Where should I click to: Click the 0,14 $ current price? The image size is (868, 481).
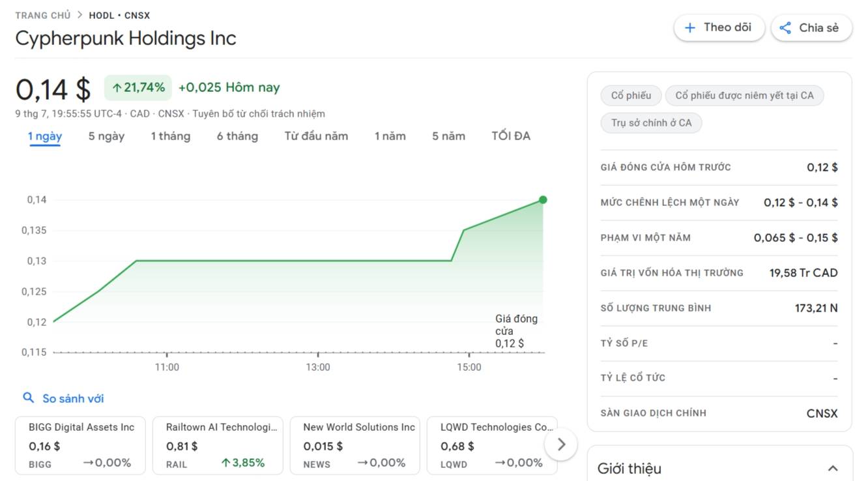pos(53,89)
